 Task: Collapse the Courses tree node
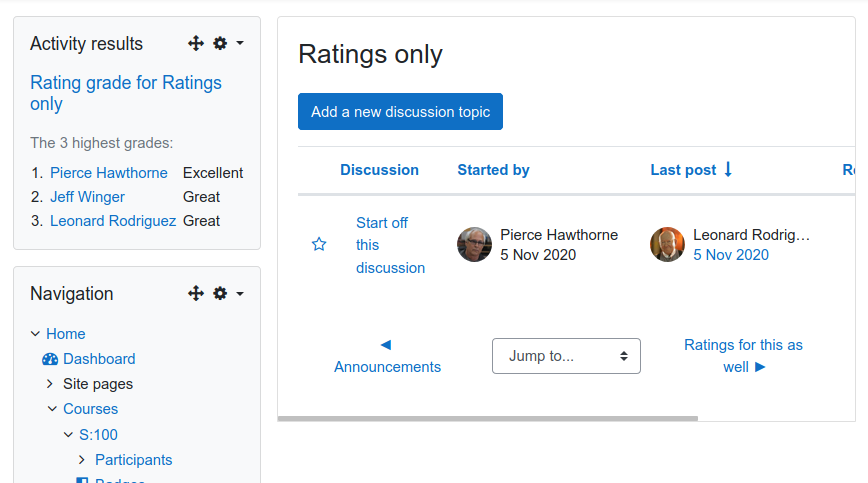[x=52, y=409]
